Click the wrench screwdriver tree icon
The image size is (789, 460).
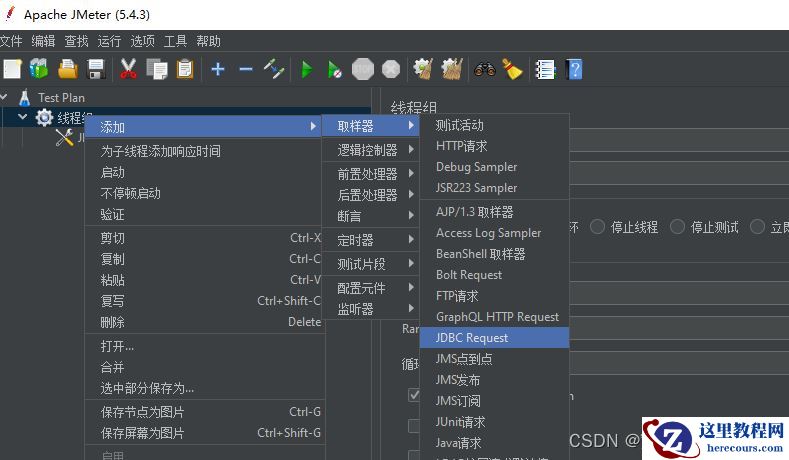(64, 137)
